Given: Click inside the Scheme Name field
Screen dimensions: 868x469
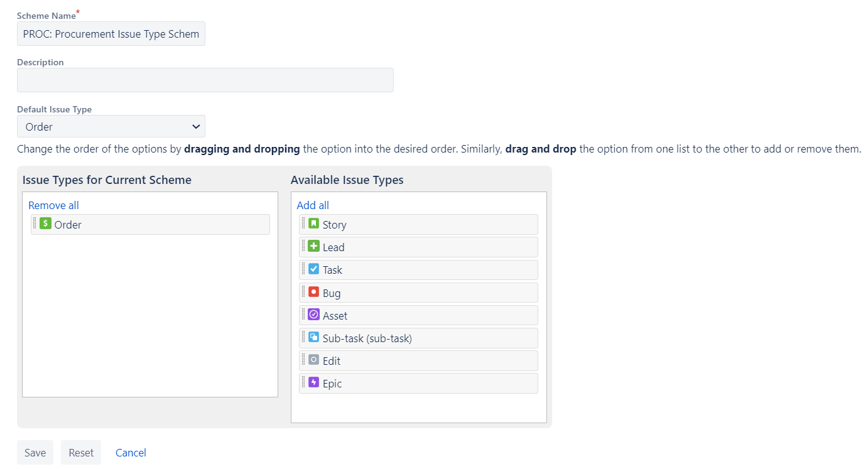Looking at the screenshot, I should click(111, 33).
